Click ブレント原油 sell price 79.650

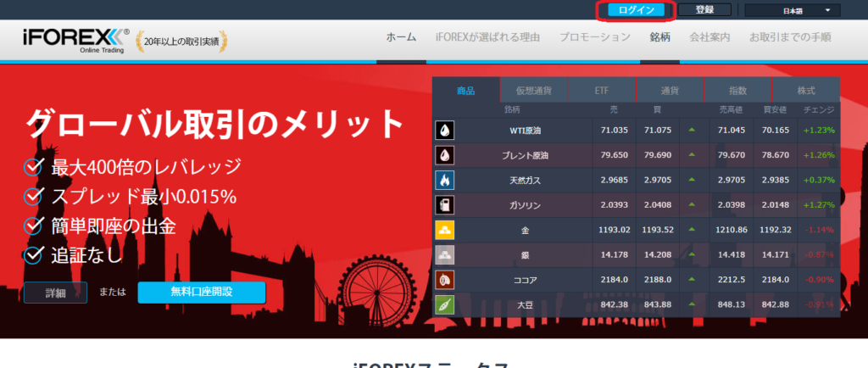(614, 155)
